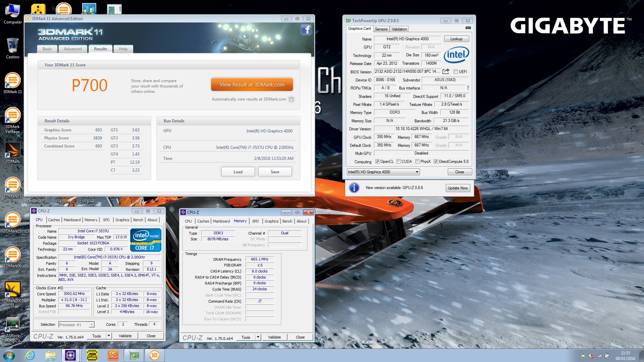Toggle the UEFI checkbox in GPU-Z
644x362 pixels.
tap(455, 72)
